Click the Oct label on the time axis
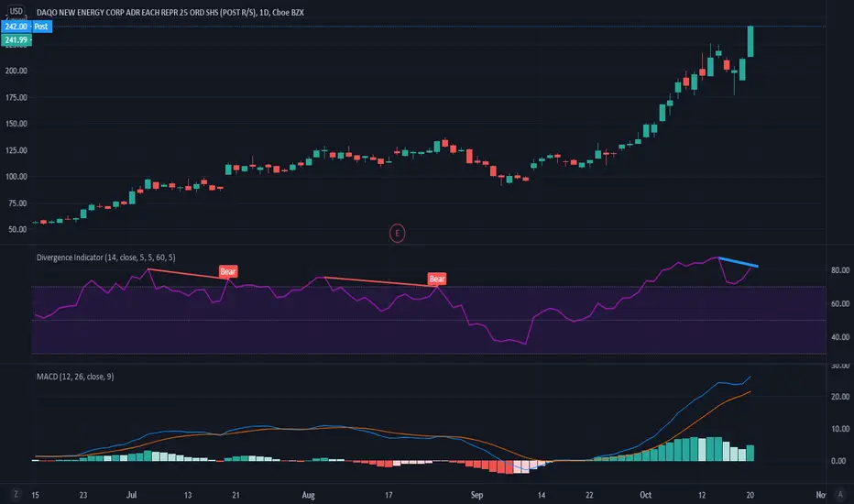This screenshot has height=504, width=854. pos(645,495)
